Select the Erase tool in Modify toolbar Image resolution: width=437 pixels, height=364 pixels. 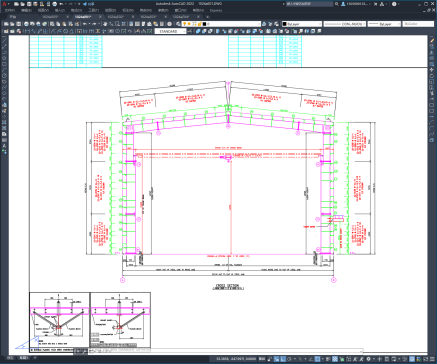[x=432, y=40]
